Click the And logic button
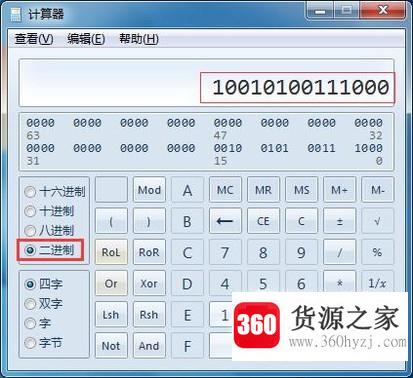The height and width of the screenshot is (378, 413). (x=149, y=346)
